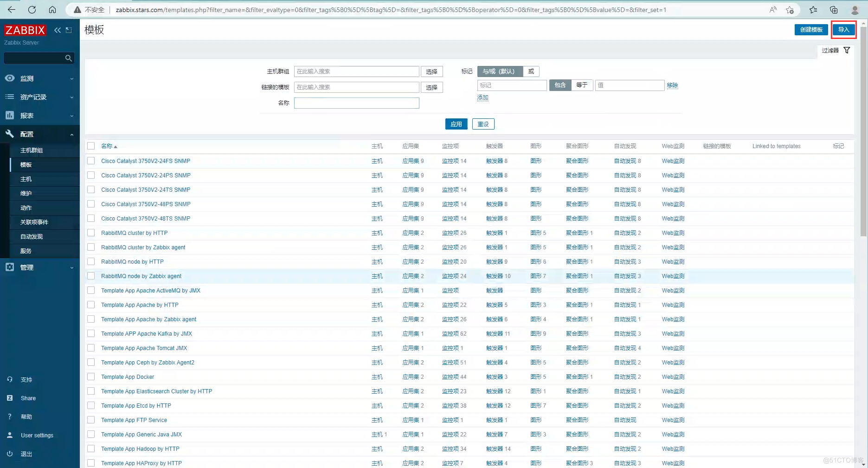Click the not-secure warning icon
Viewport: 868px width, 468px height.
[x=77, y=10]
